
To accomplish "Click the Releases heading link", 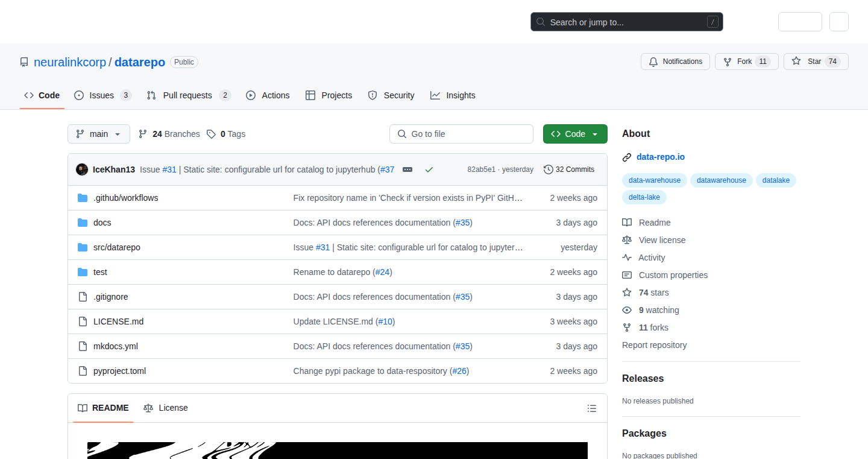I will tap(643, 379).
